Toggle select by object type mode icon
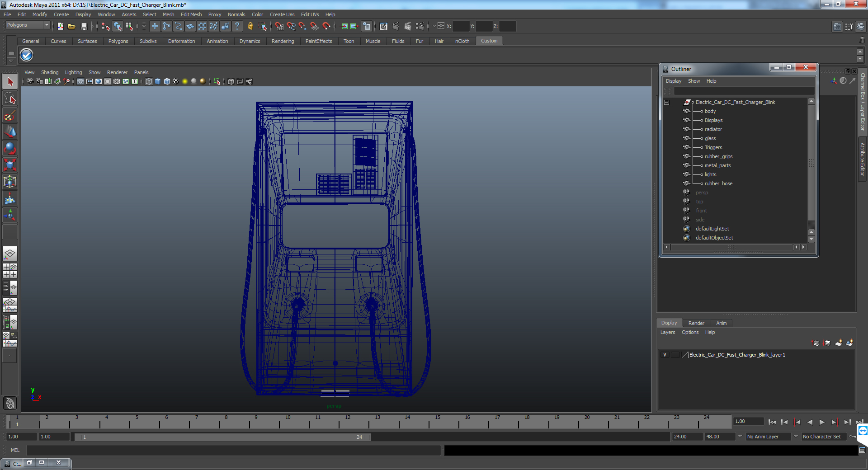868x470 pixels. click(118, 26)
